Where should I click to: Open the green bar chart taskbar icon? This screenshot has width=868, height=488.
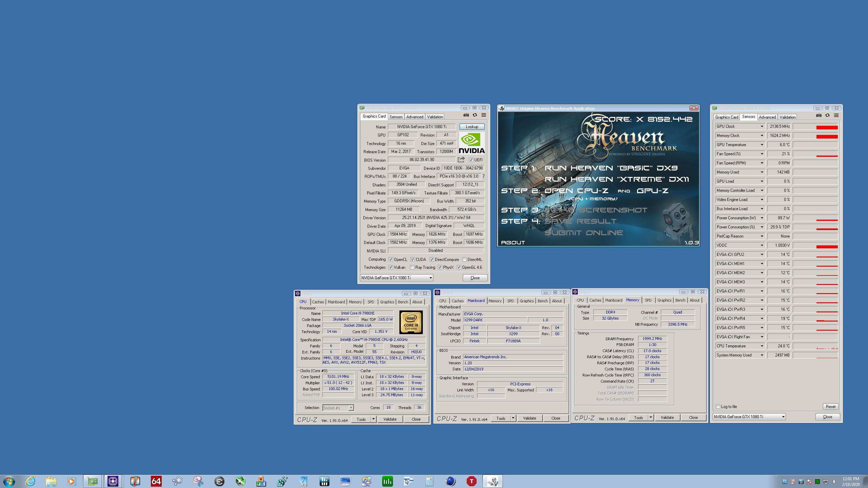[x=387, y=481]
